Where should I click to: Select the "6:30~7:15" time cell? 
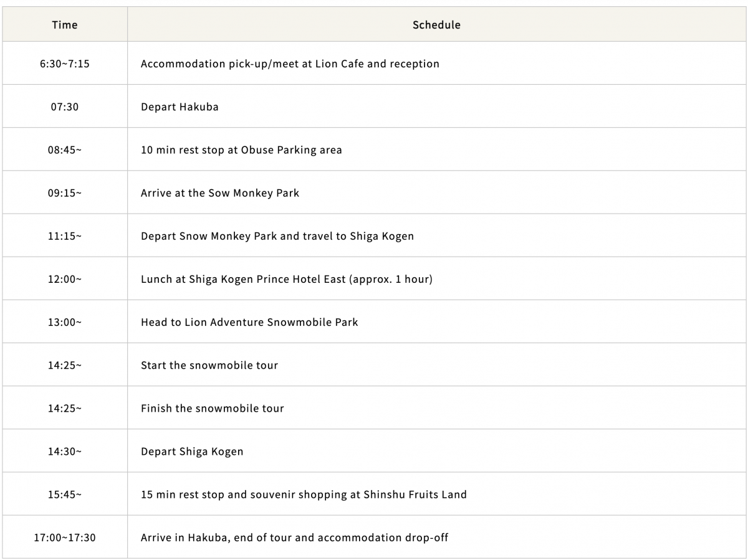coord(65,64)
